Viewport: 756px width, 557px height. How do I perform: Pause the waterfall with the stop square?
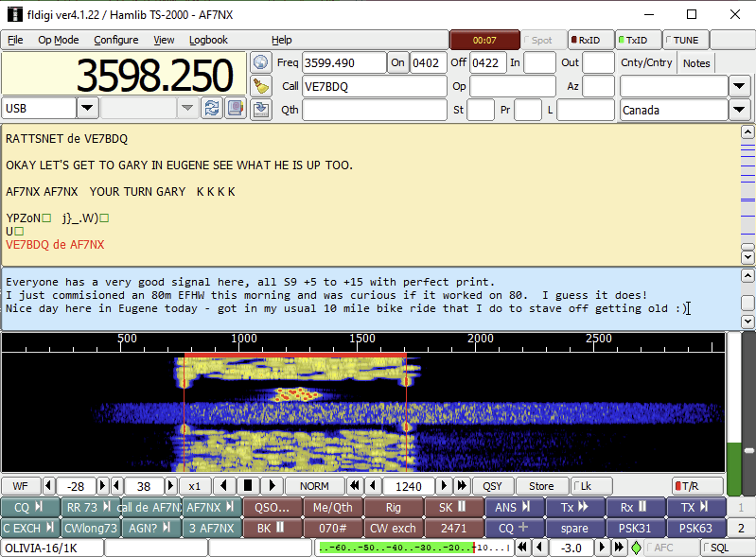tap(247, 486)
